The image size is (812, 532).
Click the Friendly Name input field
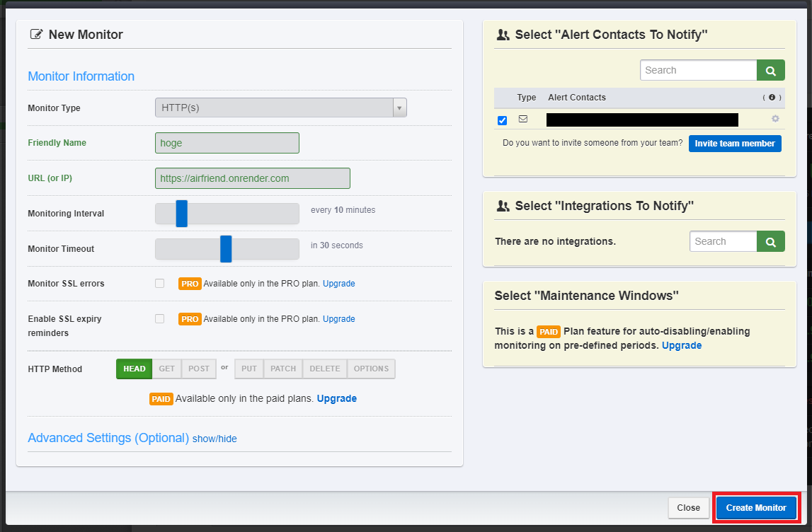227,143
